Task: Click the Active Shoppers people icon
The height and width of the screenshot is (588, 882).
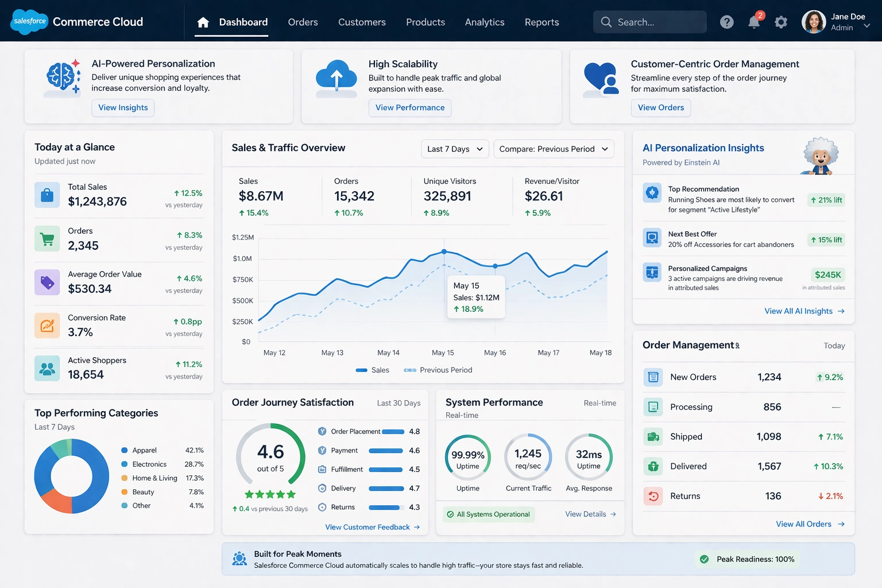Action: coord(47,368)
